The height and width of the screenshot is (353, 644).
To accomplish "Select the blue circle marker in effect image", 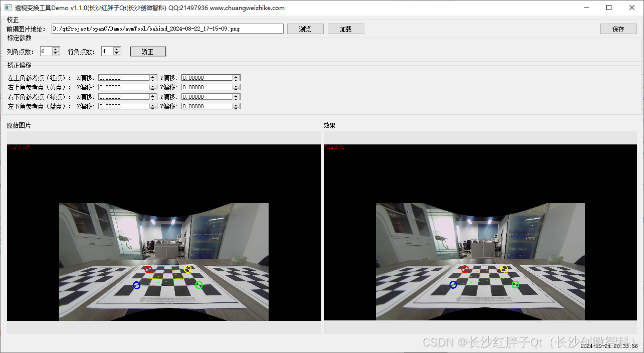I will point(453,285).
